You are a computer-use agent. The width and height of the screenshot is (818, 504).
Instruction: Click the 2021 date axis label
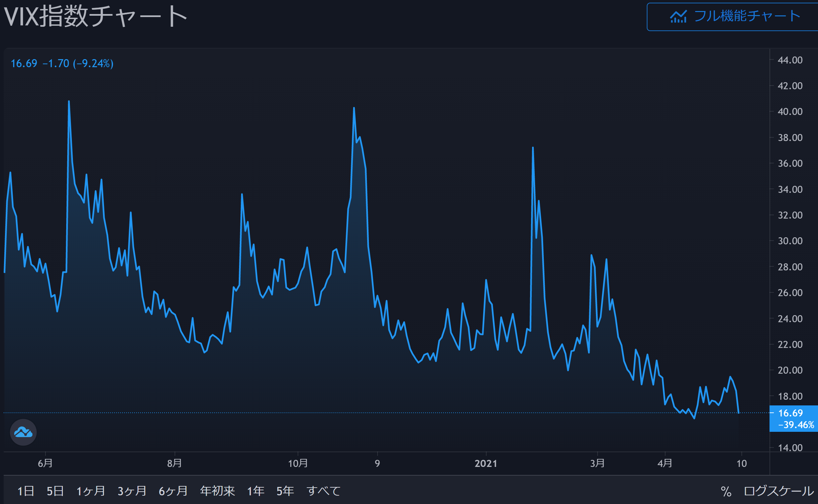tap(486, 464)
